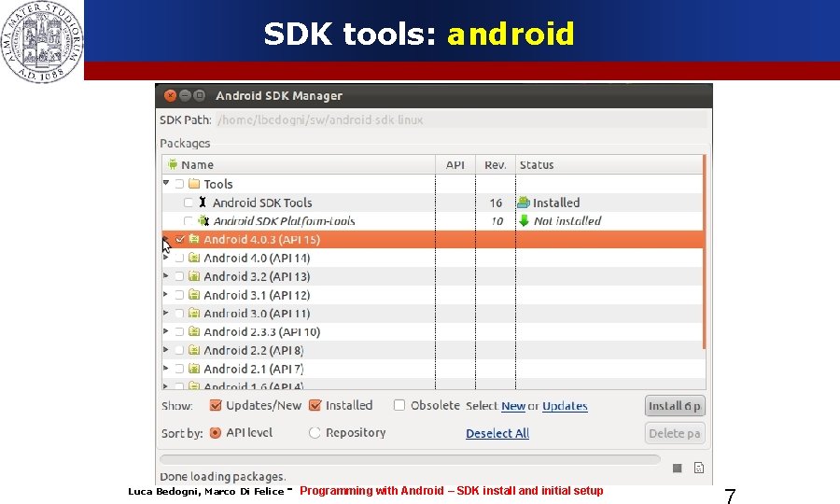Toggle the Updates/New show checkbox
Viewport: 840px width, 504px height.
[216, 405]
